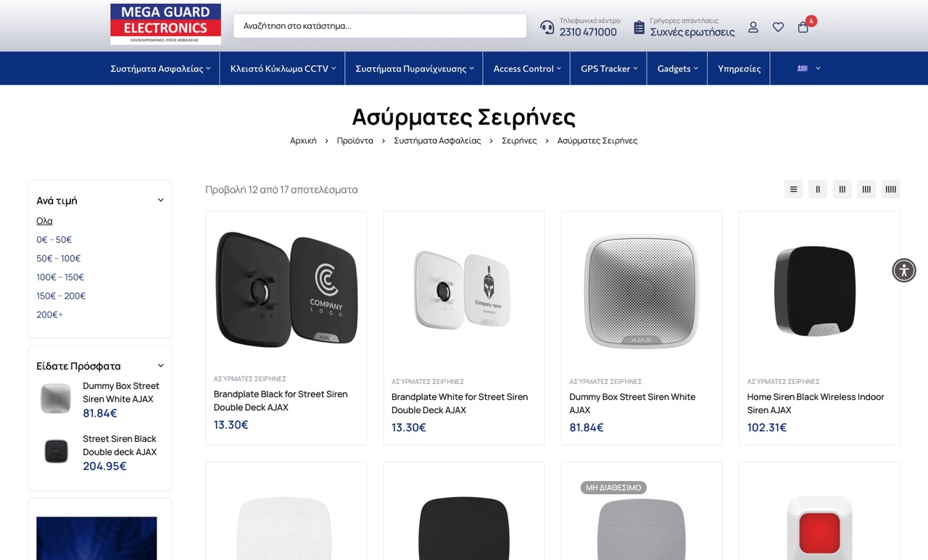The image size is (928, 560).
Task: Open the shopping cart icon
Action: click(803, 27)
